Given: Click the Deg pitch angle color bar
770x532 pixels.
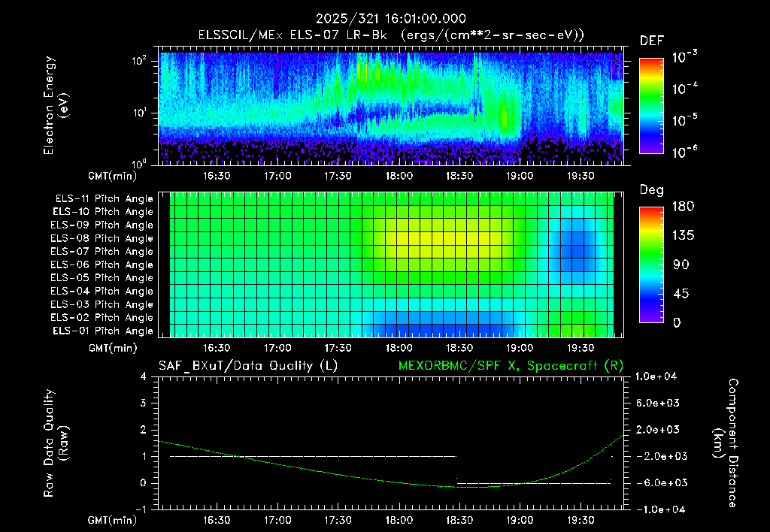Looking at the screenshot, I should click(x=651, y=265).
